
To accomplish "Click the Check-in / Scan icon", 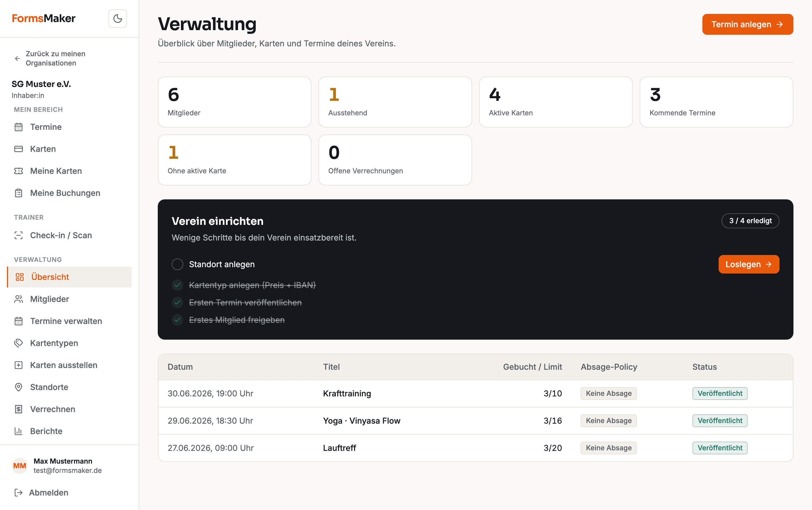I will tap(19, 235).
